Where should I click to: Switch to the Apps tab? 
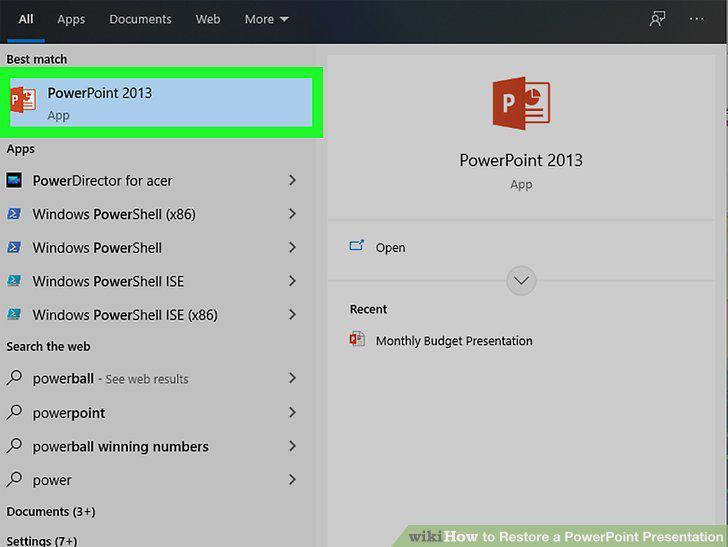(71, 19)
